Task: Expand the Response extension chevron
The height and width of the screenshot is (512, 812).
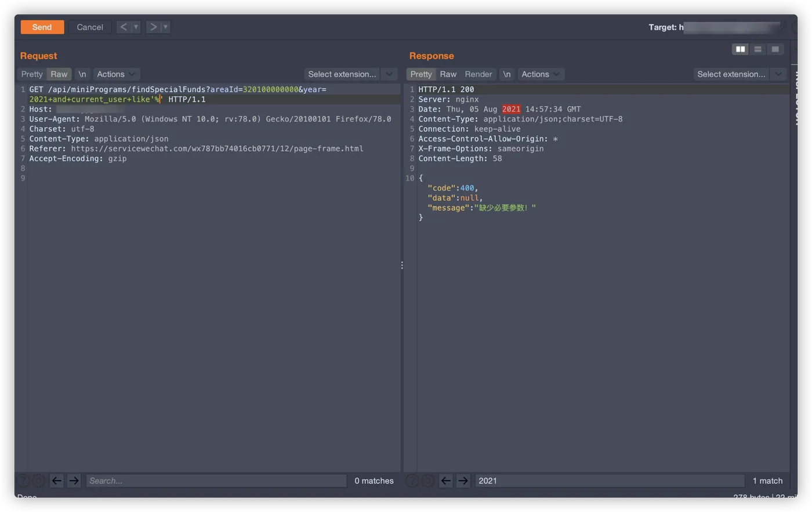Action: click(x=779, y=74)
